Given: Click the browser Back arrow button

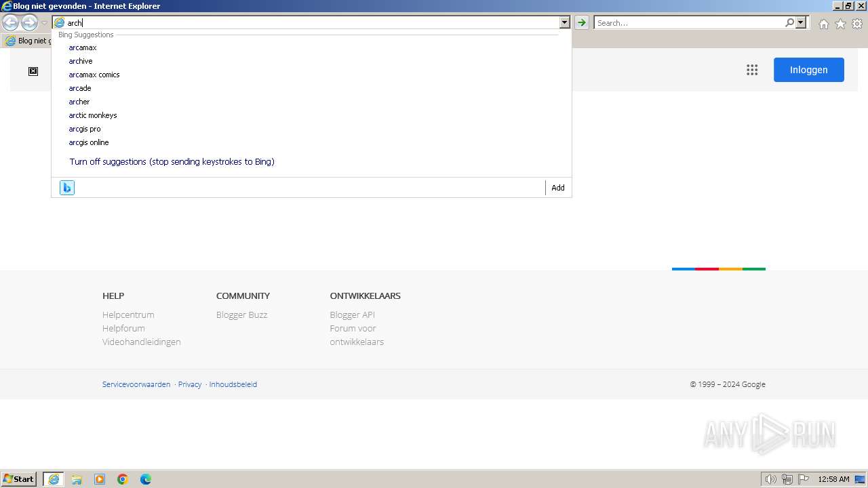Looking at the screenshot, I should (x=10, y=23).
